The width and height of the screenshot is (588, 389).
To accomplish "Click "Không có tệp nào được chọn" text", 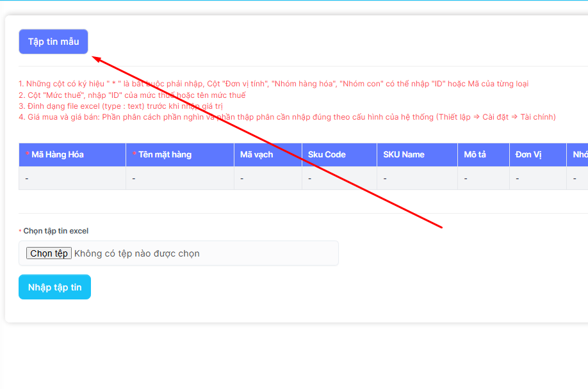I will (137, 253).
